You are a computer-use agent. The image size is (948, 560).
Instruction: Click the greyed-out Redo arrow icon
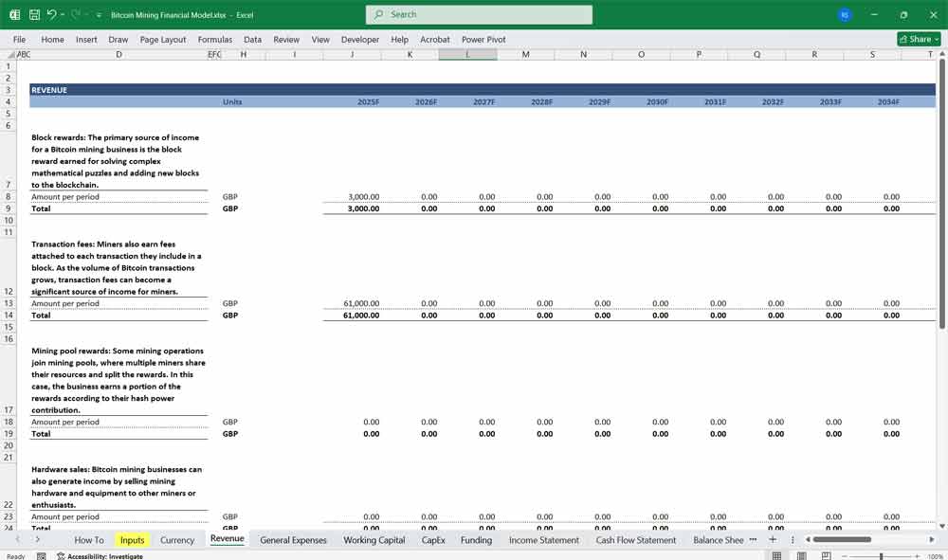pos(76,14)
